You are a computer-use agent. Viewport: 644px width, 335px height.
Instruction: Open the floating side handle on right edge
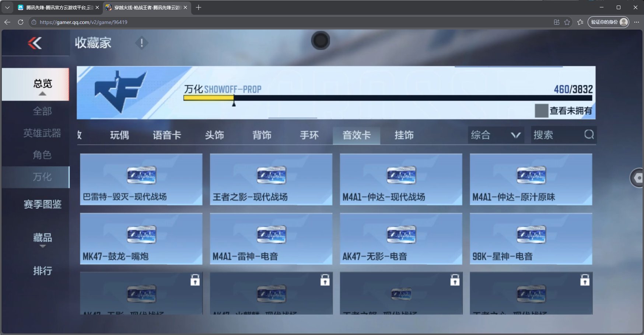click(x=637, y=178)
